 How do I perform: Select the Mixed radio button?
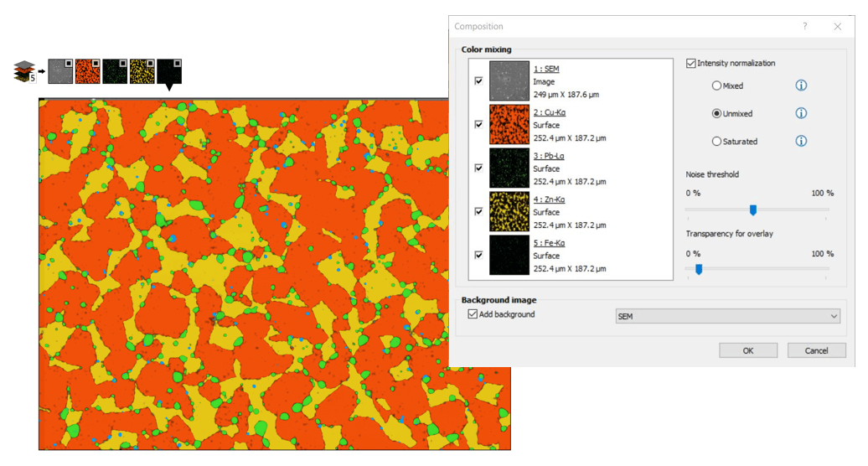click(717, 85)
